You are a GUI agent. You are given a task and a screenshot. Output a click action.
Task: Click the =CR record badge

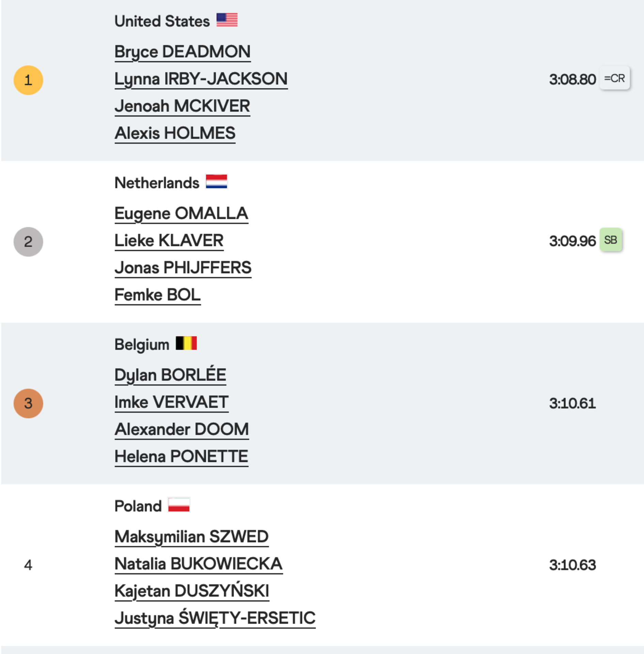(614, 78)
